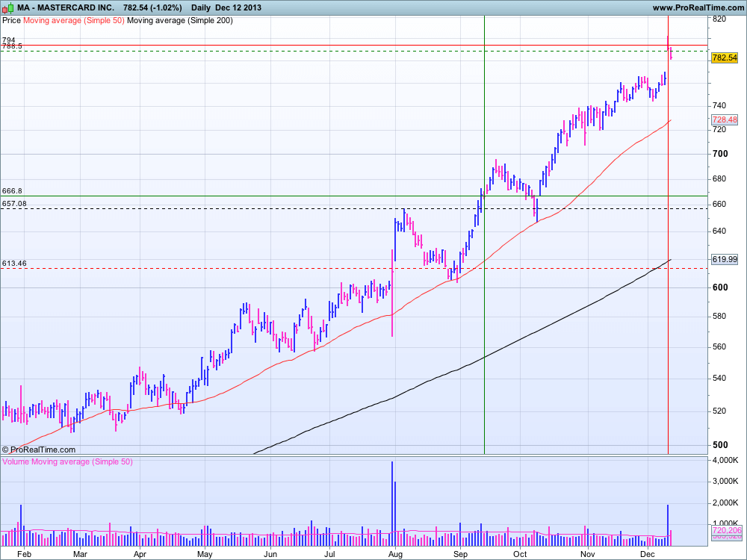Viewport: 747px width, 560px height.
Task: Click the Jul month label on time axis
Action: coord(329,554)
